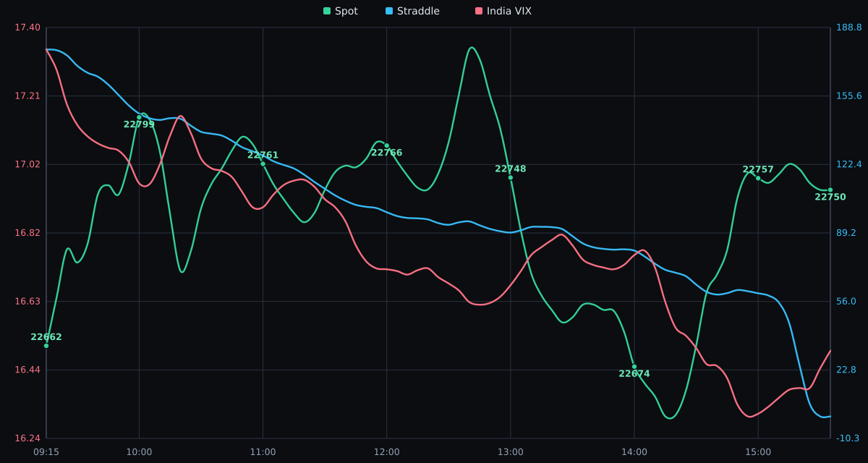Select the Spot data point labeled 22662
Image resolution: width=868 pixels, height=463 pixels.
46,346
